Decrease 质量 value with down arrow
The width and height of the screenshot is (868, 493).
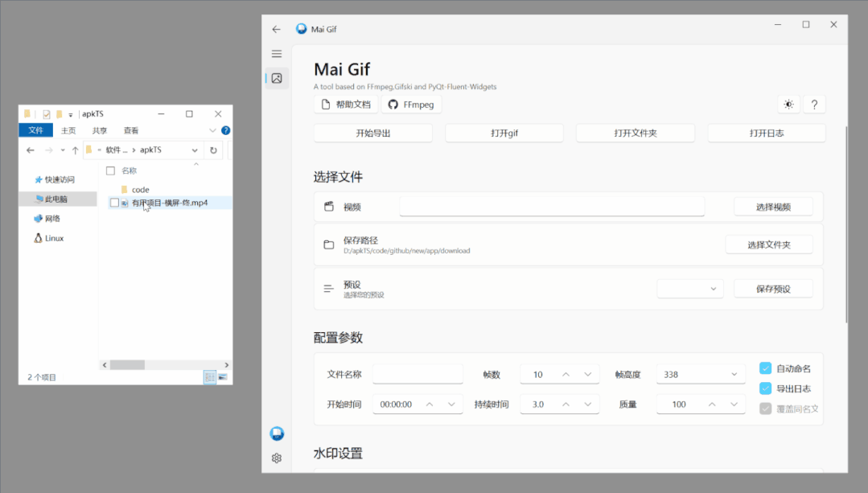[734, 405]
